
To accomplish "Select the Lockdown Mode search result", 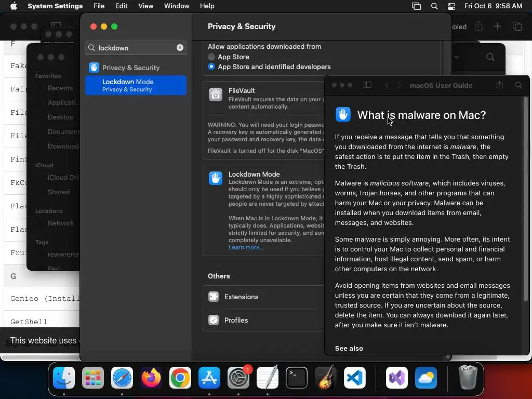I will [x=136, y=85].
